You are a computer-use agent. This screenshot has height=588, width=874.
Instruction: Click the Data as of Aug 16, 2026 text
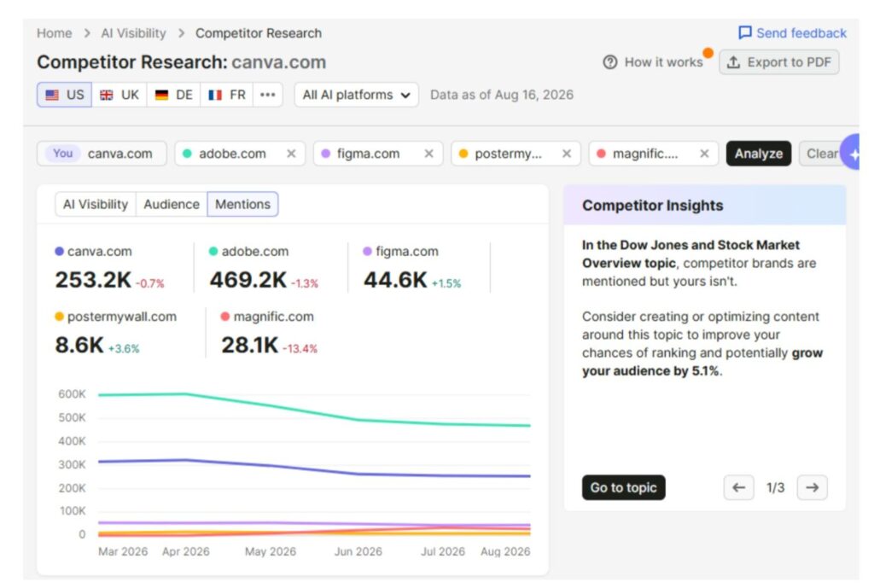[x=502, y=95]
